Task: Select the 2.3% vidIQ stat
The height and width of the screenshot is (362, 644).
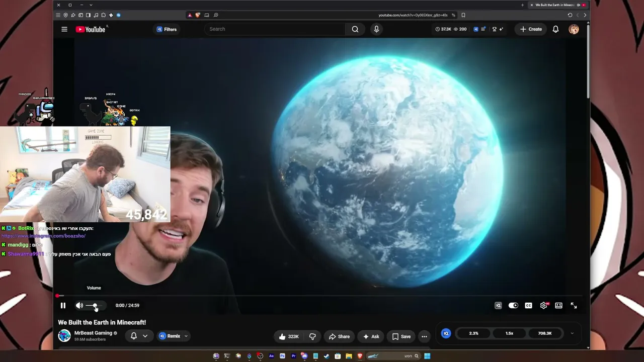Action: coord(473,333)
